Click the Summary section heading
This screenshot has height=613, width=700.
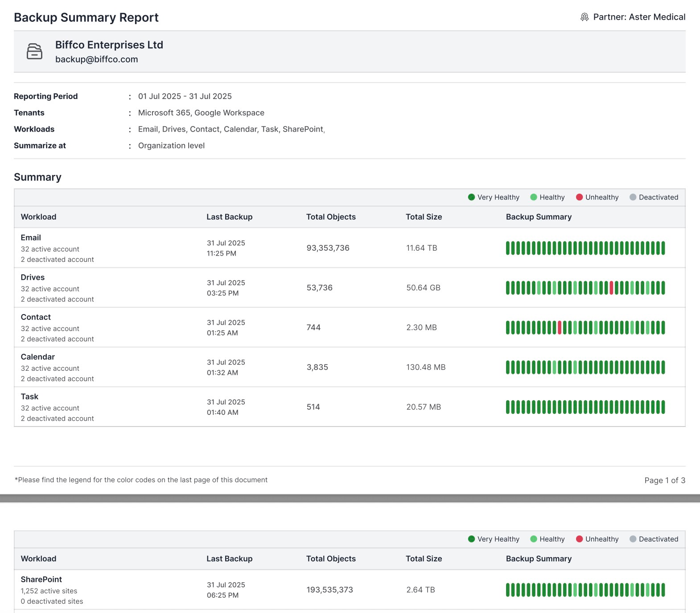click(37, 177)
